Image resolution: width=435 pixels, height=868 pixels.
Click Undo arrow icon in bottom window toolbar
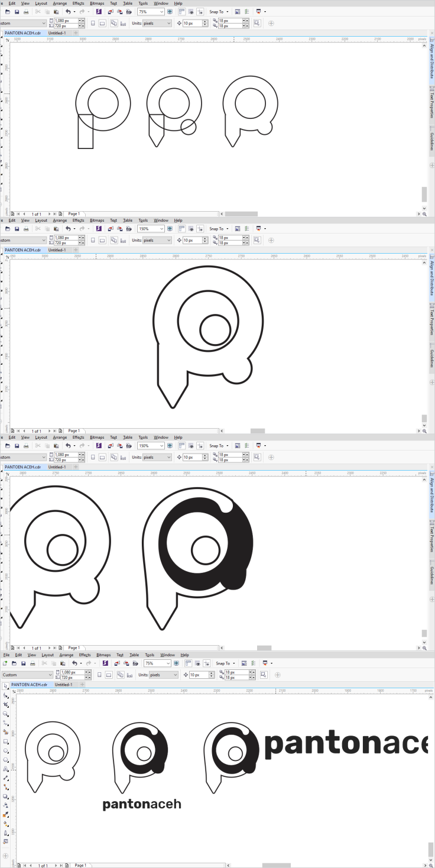74,663
